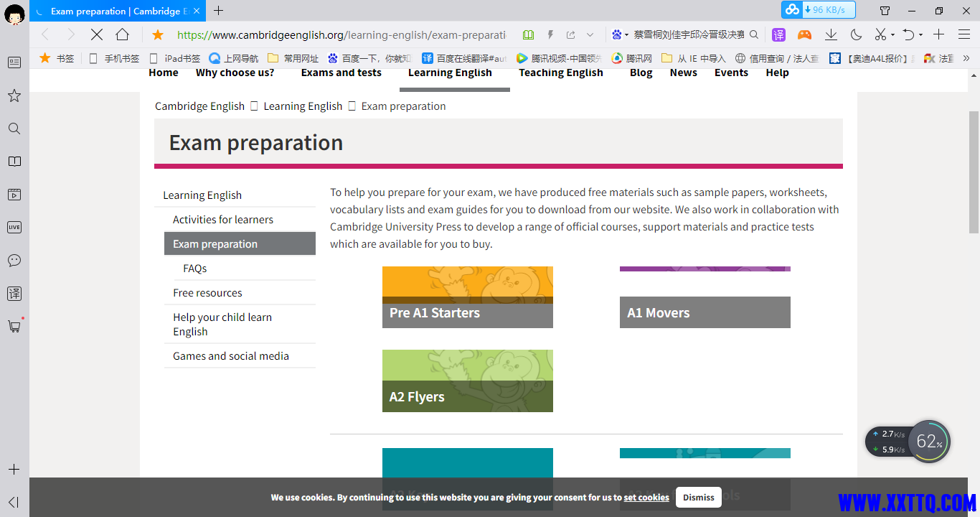980x517 pixels.
Task: Open the 常用网址 bookmark folder
Action: [x=293, y=58]
